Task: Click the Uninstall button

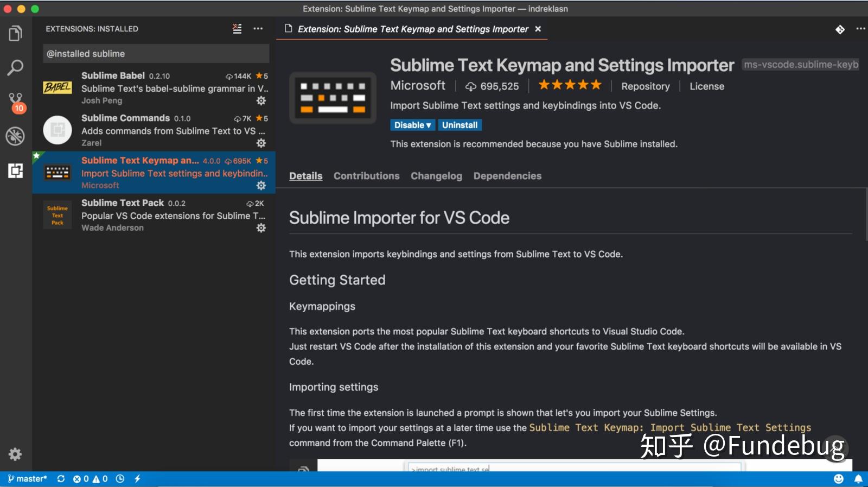Action: pos(459,125)
